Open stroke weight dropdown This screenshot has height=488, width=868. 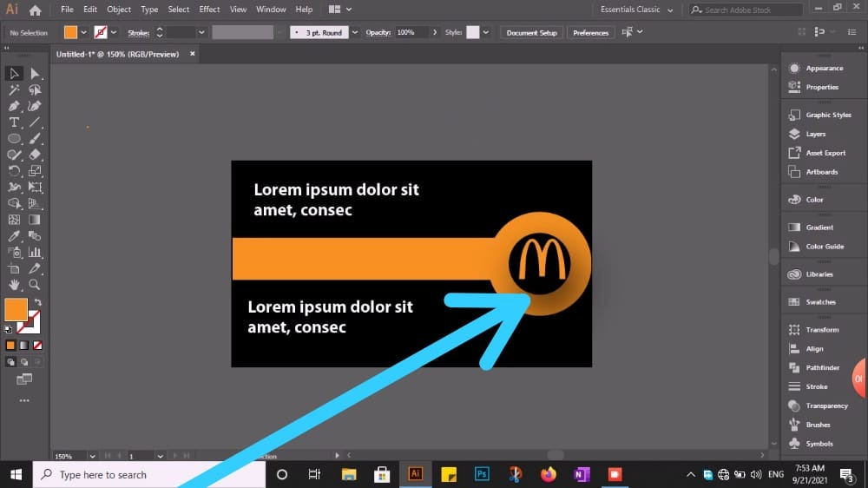(201, 32)
